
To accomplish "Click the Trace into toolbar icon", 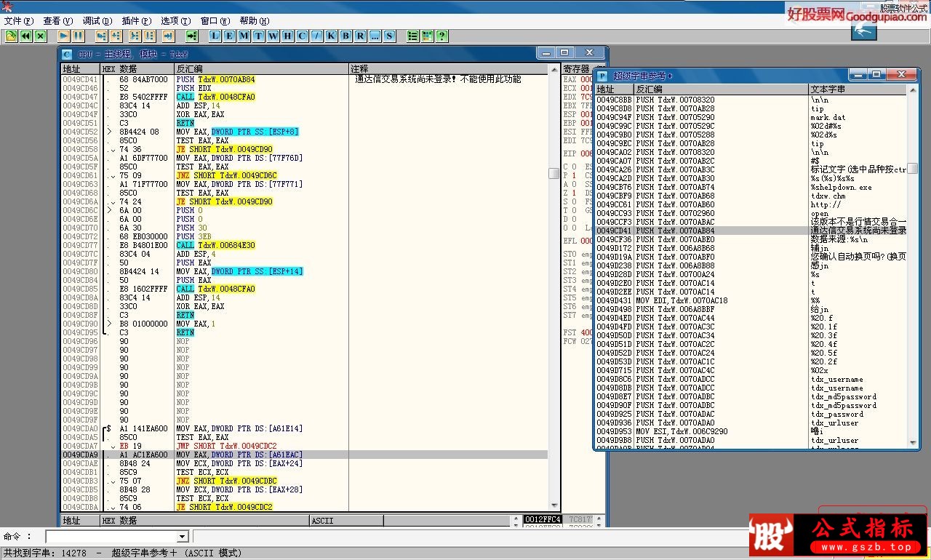I will point(135,36).
